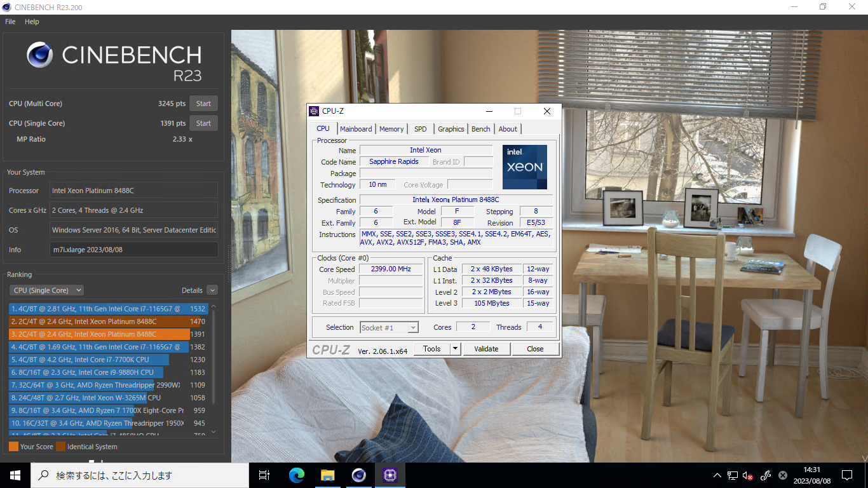868x488 pixels.
Task: Click the ranking list scroll-down arrow
Action: (214, 432)
